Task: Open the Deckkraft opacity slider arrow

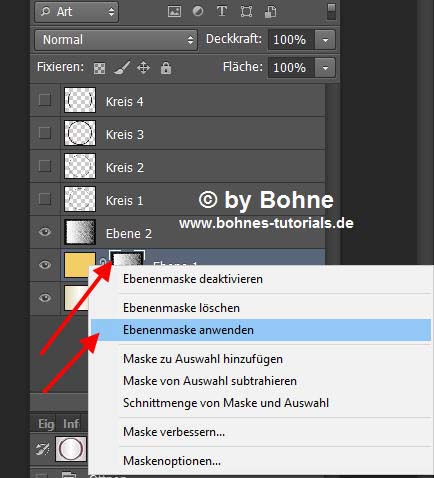Action: click(325, 40)
